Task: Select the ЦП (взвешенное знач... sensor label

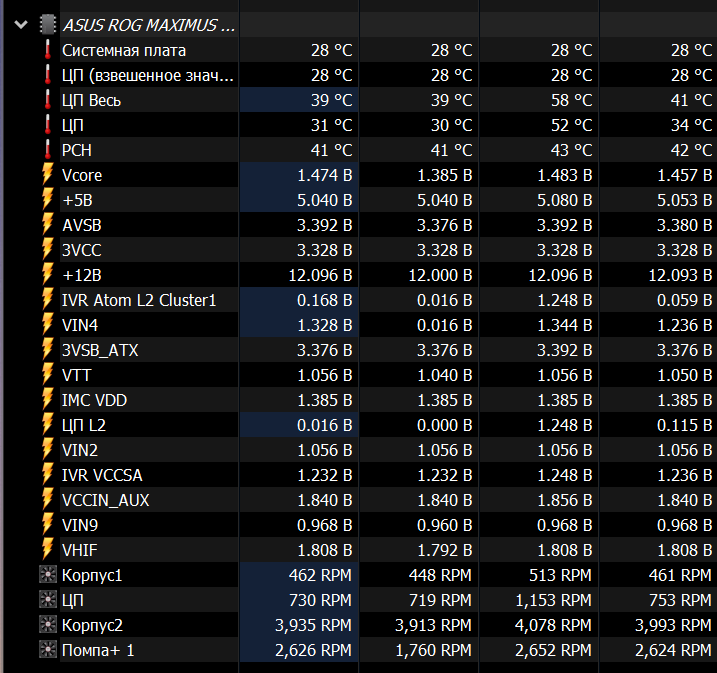Action: tap(148, 75)
